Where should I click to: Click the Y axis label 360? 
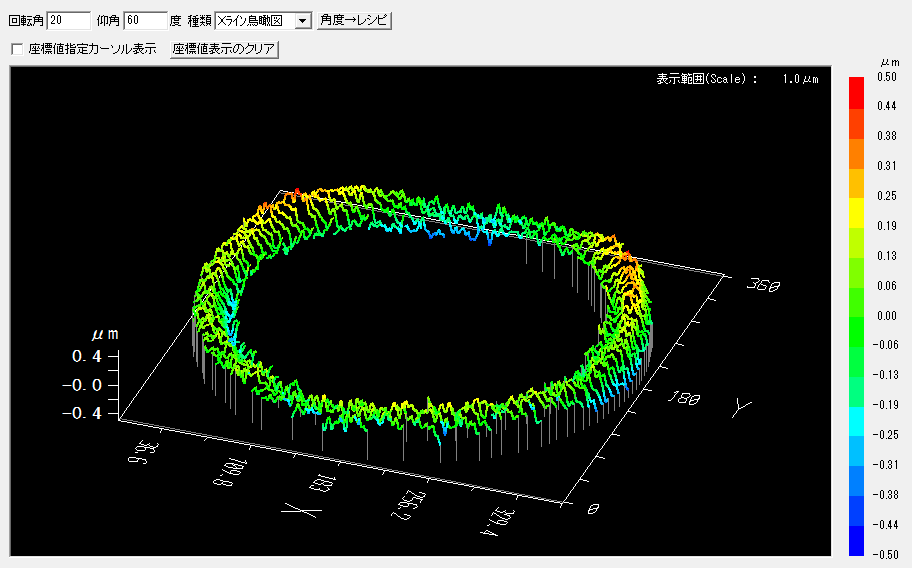tap(763, 285)
